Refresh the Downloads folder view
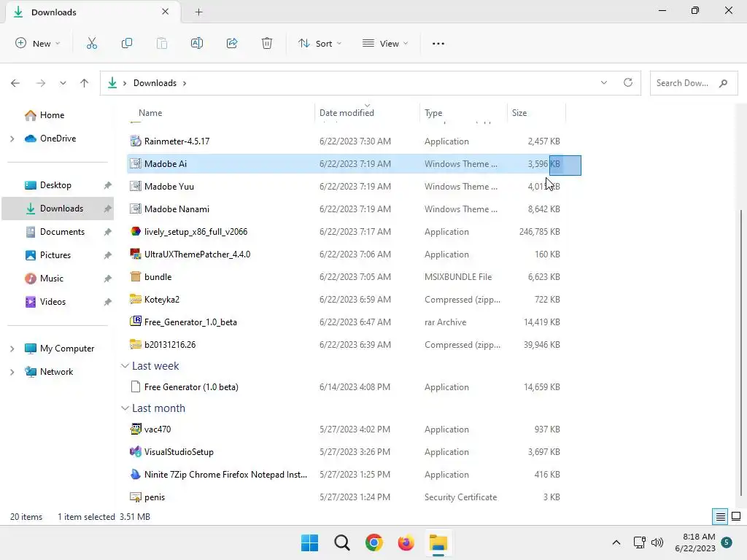This screenshot has height=560, width=747. click(x=628, y=82)
